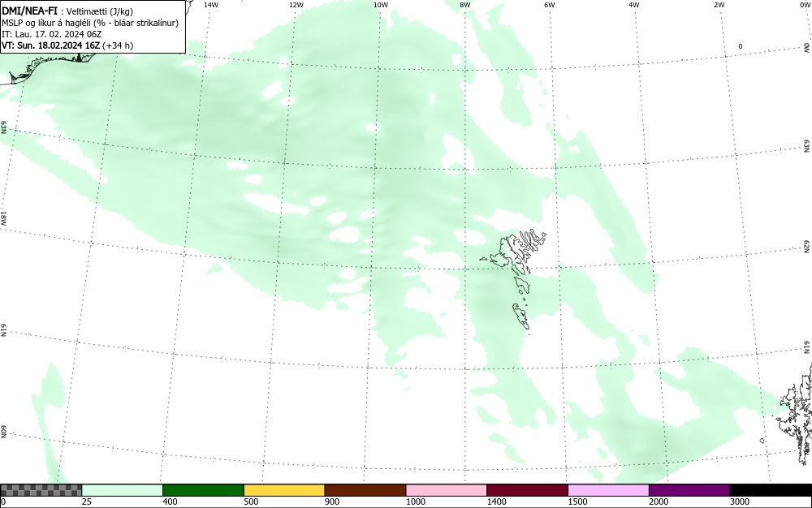Click the legend value 1500

578,502
